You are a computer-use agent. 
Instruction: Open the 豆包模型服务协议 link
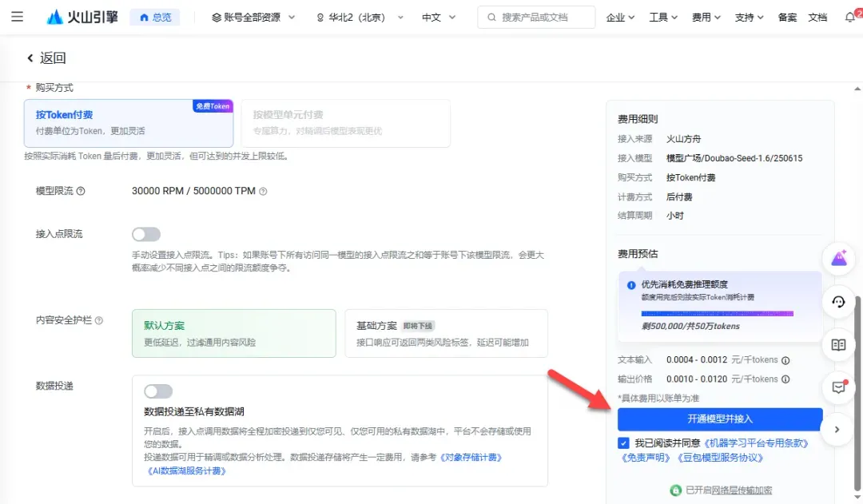720,458
